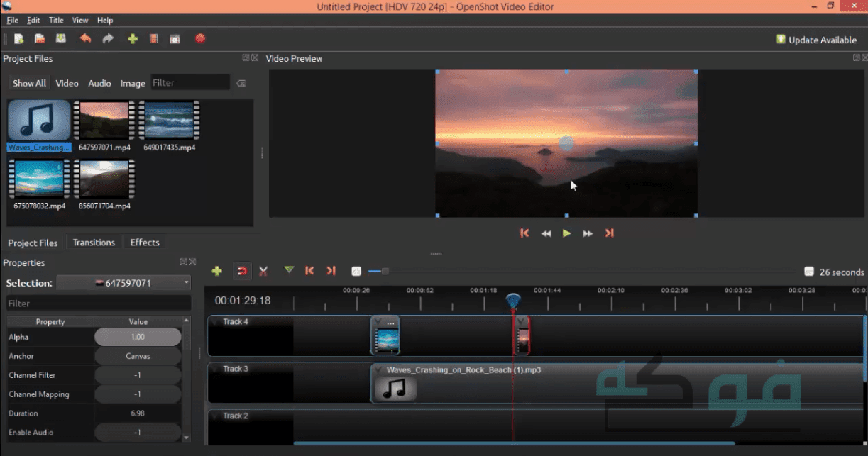
Task: Switch to the Transitions tab
Action: point(94,243)
